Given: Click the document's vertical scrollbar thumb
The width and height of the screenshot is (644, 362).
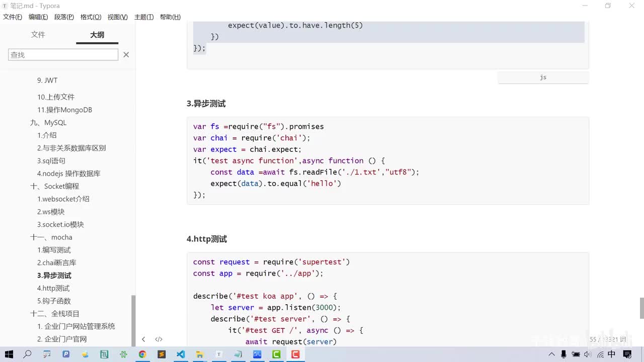Looking at the screenshot, I should pyautogui.click(x=641, y=308).
